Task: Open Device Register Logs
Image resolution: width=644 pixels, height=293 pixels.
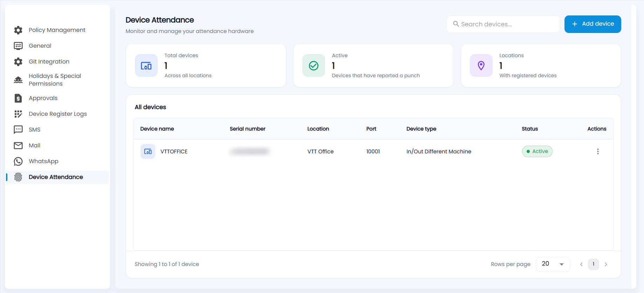Action: click(58, 114)
